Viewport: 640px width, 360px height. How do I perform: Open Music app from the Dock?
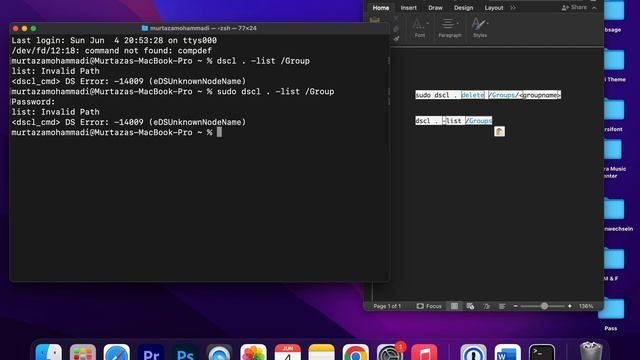[x=424, y=353]
